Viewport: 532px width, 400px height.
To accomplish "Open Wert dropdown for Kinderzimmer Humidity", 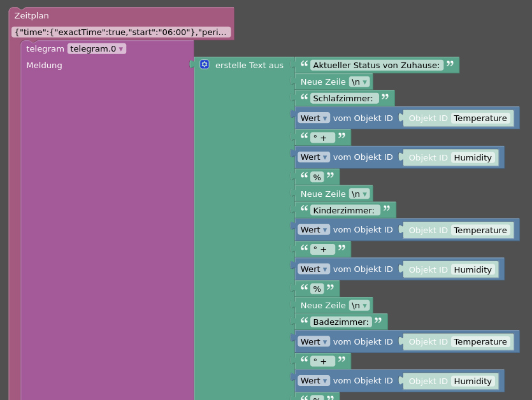I will click(313, 269).
